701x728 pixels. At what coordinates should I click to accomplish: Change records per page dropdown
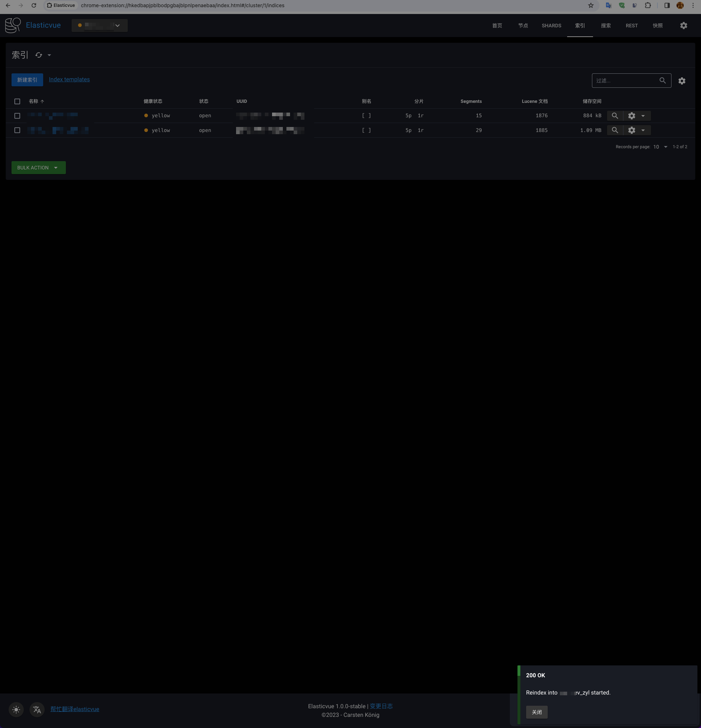click(x=660, y=147)
